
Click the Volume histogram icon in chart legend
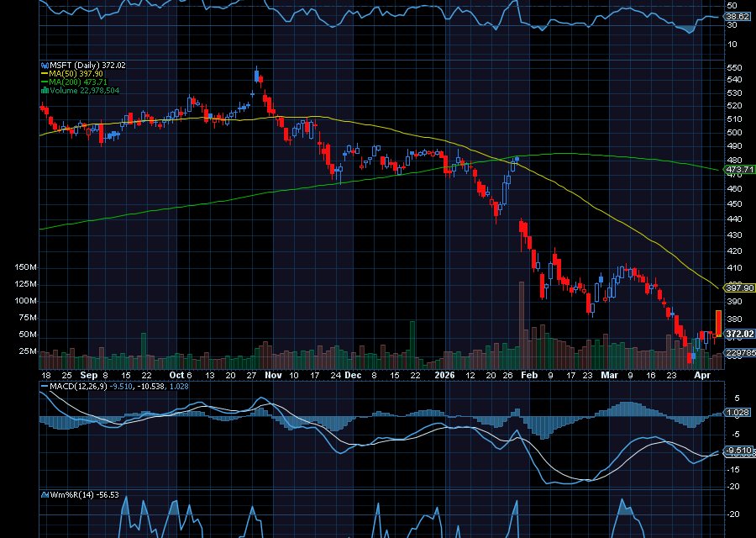45,90
